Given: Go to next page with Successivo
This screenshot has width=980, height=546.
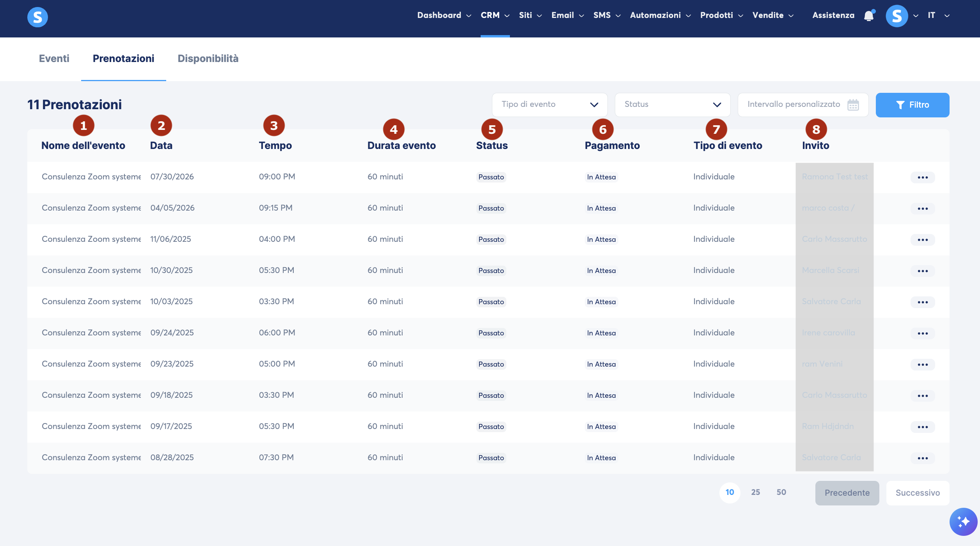Looking at the screenshot, I should 918,493.
